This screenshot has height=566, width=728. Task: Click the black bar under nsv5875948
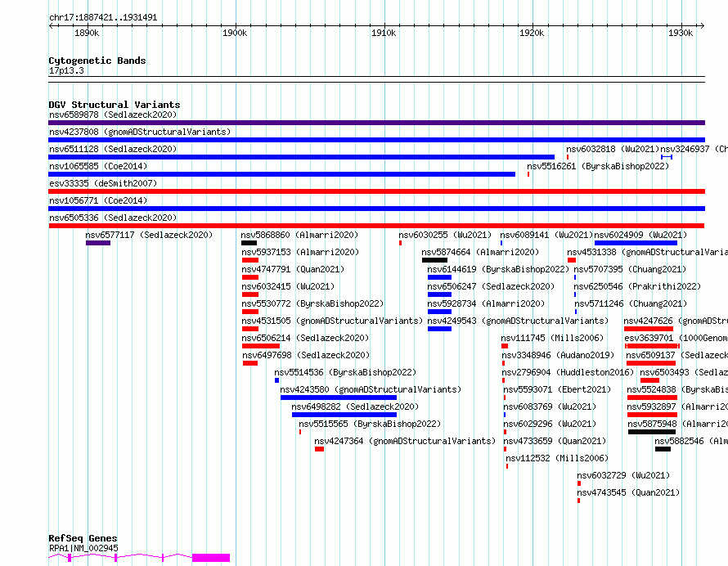point(652,432)
